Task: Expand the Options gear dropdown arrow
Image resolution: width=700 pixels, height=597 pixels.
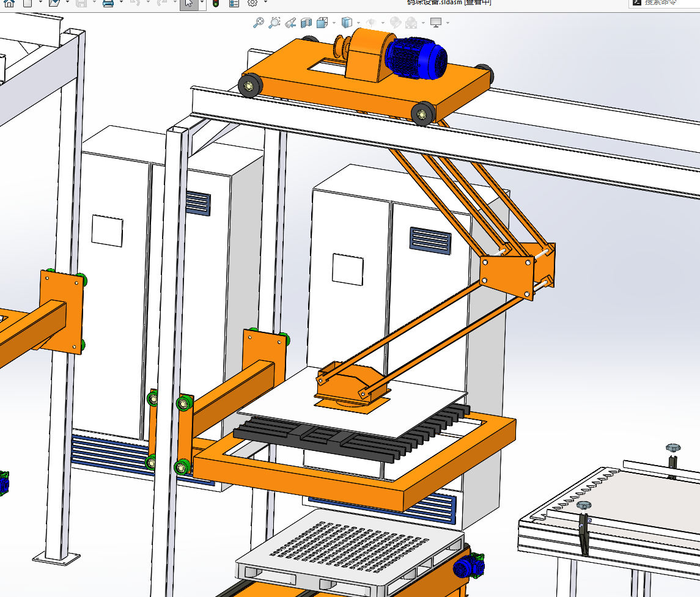Action: pyautogui.click(x=265, y=2)
